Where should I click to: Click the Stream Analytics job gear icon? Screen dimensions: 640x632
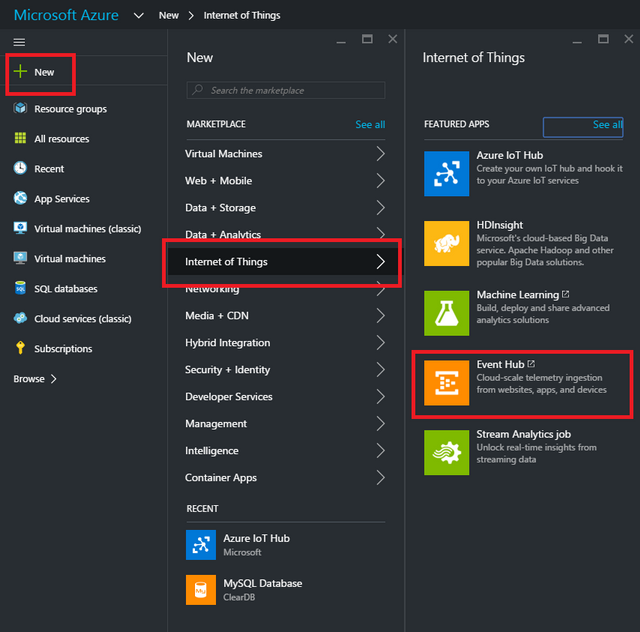point(446,452)
